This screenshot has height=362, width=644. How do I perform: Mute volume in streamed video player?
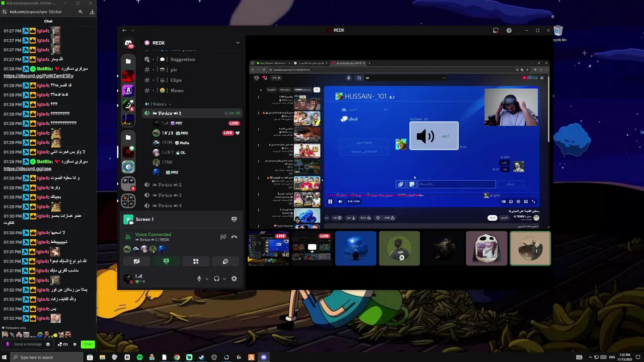point(340,202)
